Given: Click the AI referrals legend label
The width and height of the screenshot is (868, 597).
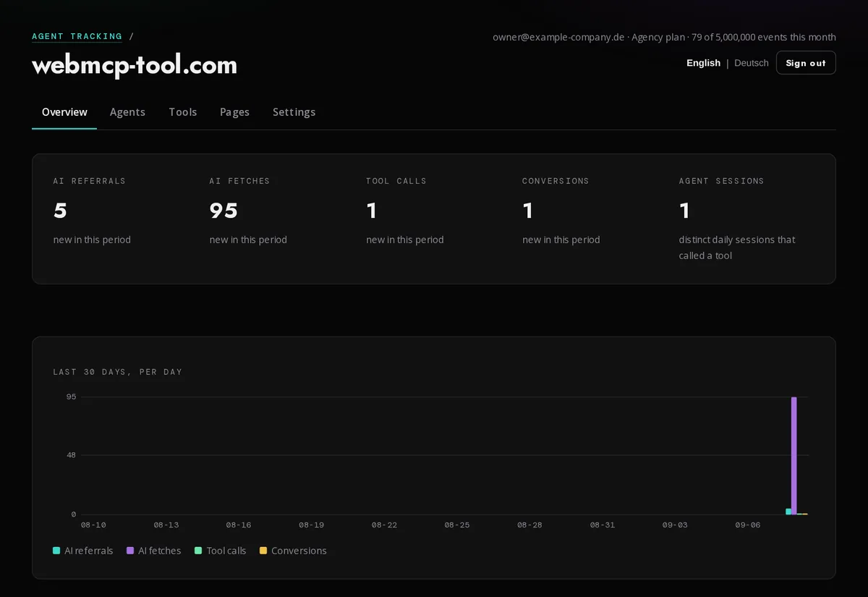Looking at the screenshot, I should [x=89, y=551].
